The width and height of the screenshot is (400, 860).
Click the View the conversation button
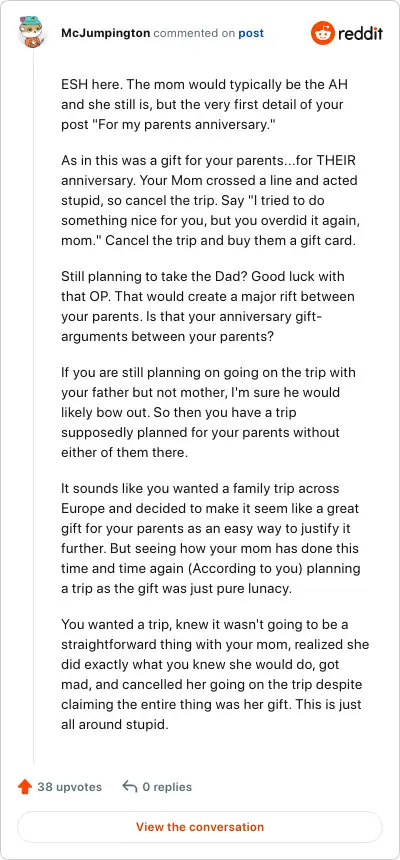click(x=200, y=827)
